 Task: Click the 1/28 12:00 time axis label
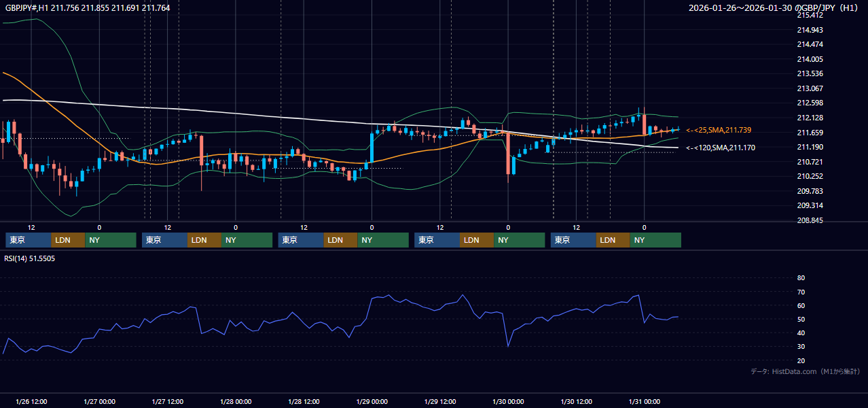[304, 401]
